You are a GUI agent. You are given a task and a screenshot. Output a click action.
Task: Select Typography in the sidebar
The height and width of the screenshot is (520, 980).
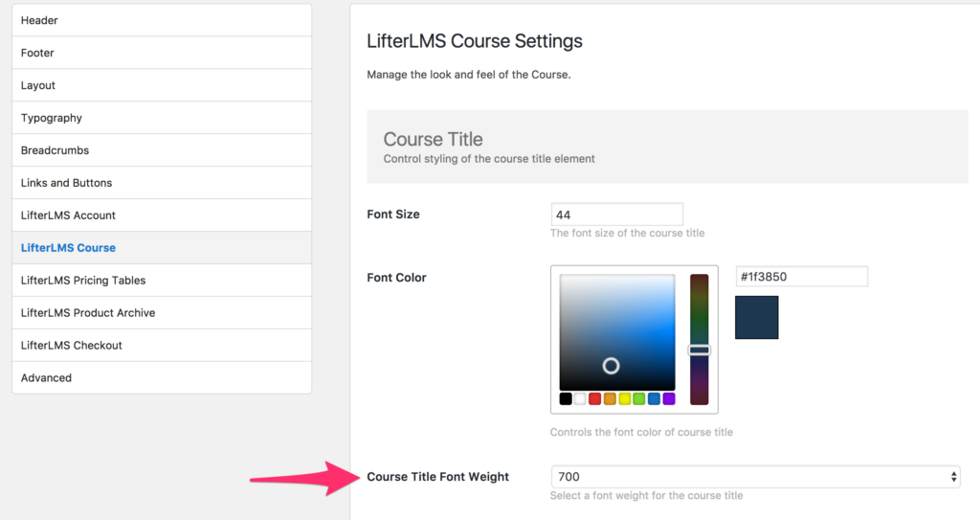[x=162, y=118]
